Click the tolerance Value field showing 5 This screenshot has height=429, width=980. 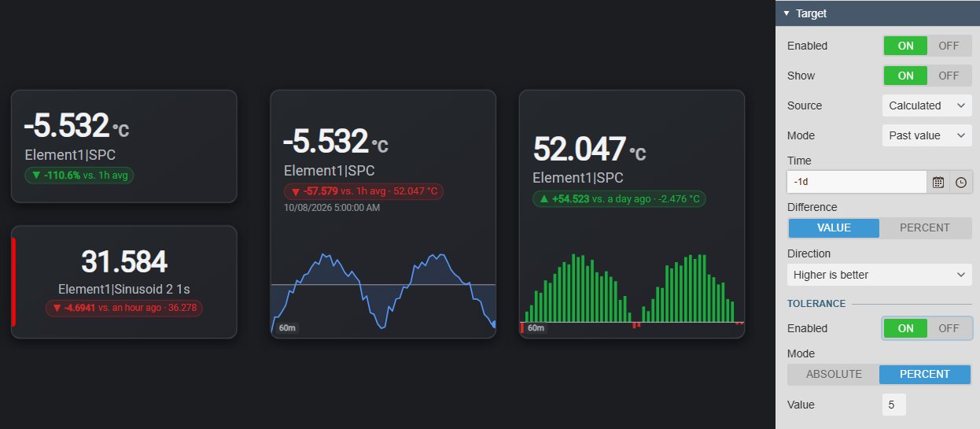point(893,405)
